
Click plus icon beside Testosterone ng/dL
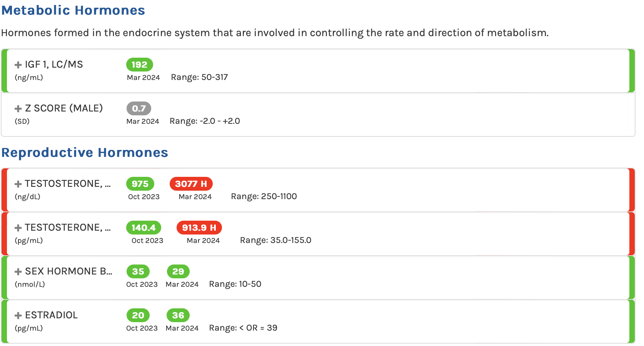click(x=18, y=184)
